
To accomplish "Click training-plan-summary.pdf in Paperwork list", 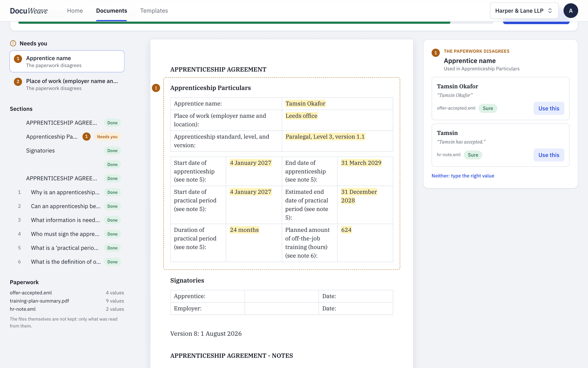I will point(39,301).
